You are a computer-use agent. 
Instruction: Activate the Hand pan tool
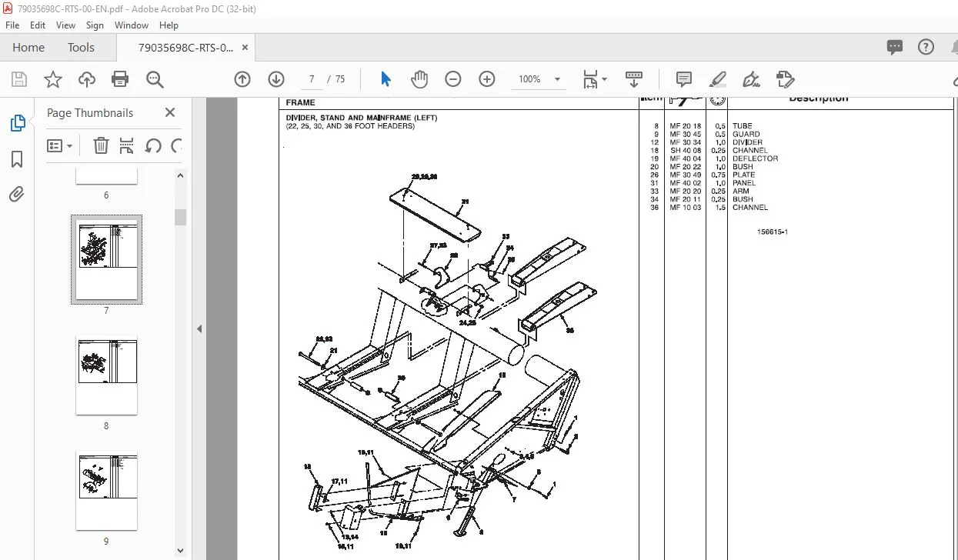point(419,79)
